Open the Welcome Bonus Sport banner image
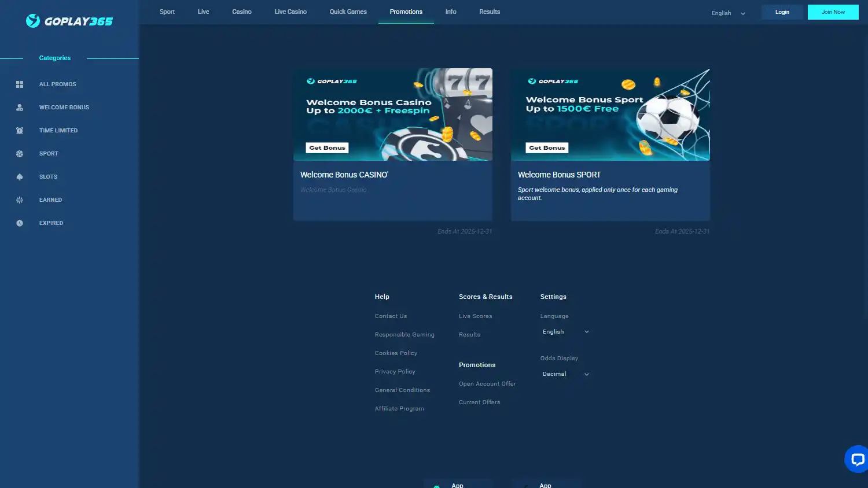868x488 pixels. pos(610,114)
